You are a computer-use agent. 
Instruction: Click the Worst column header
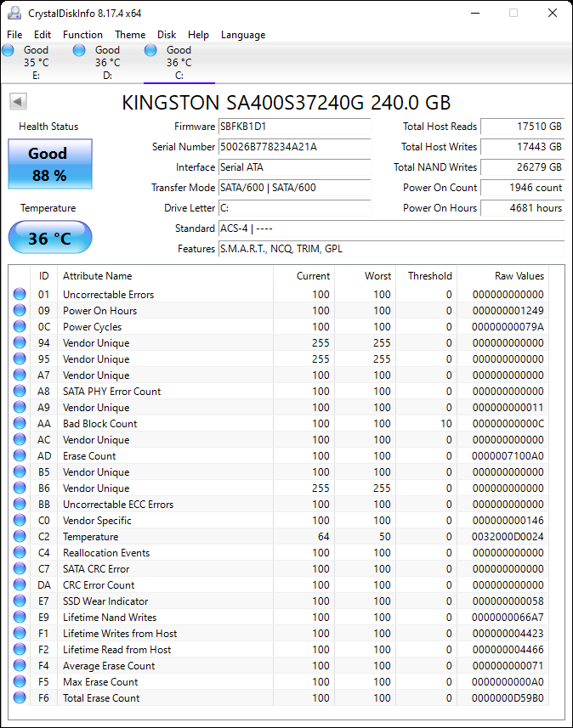click(365, 276)
